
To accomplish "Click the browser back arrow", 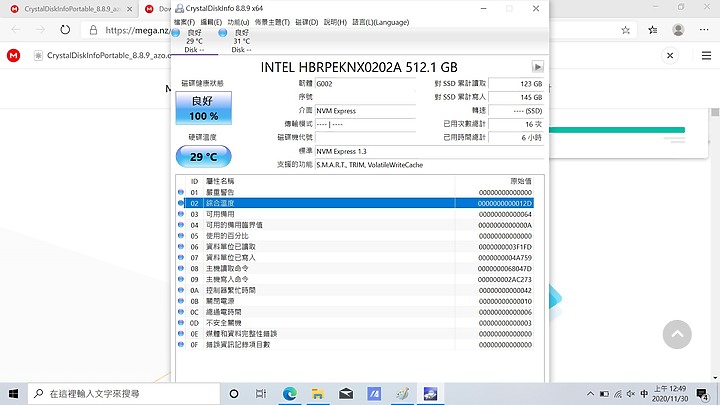I will [x=16, y=30].
